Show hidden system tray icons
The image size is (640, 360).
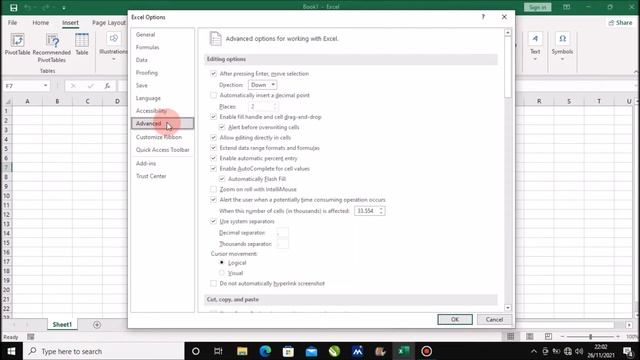(x=534, y=351)
